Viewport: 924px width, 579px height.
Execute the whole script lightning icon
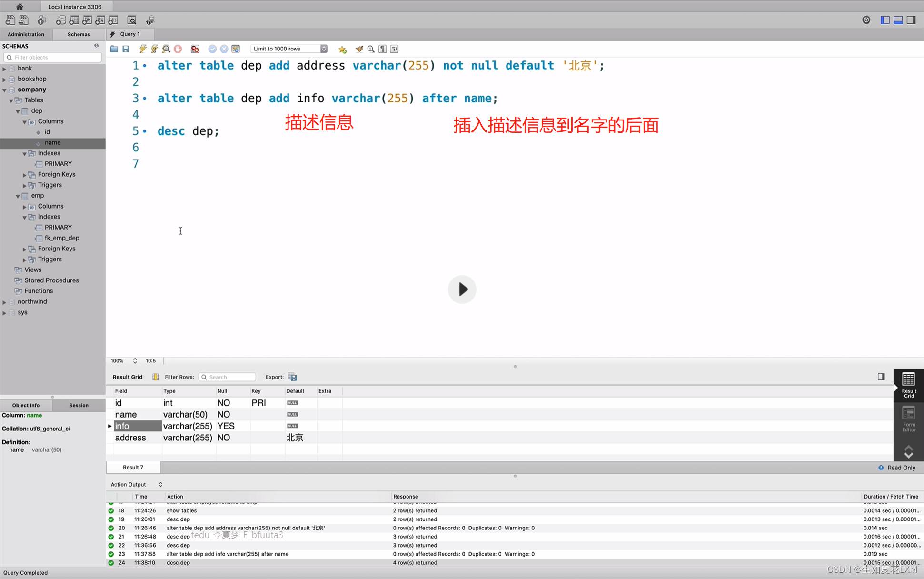[143, 49]
